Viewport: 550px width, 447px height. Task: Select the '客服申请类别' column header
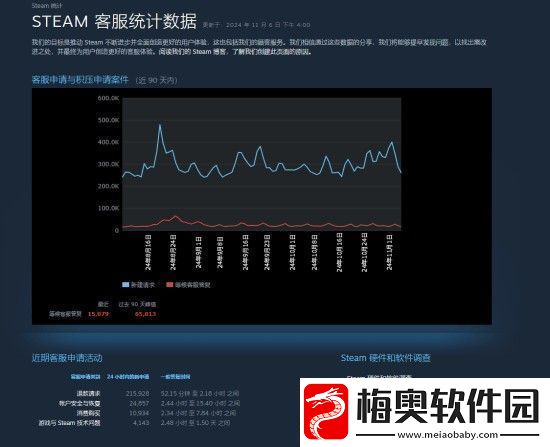click(x=85, y=376)
